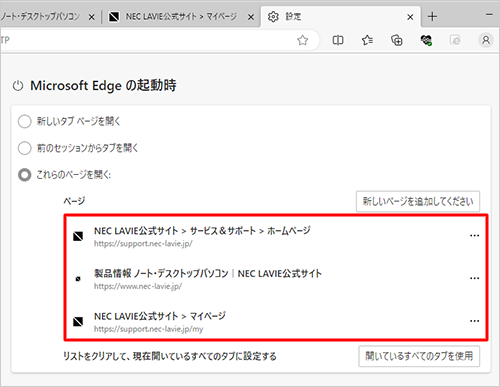Click the https://support.nec-lavie.jp/my URL text

[x=148, y=329]
